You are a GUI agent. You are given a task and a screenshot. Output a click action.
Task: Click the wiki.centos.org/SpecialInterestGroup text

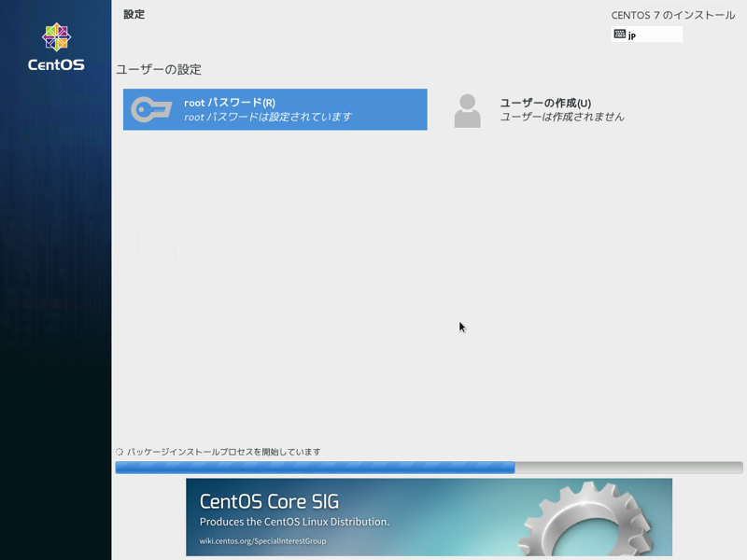(x=263, y=541)
